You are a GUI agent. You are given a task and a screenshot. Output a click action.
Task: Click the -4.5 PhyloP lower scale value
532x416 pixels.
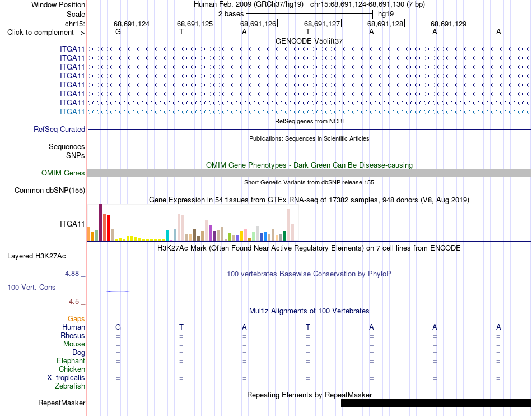point(73,302)
